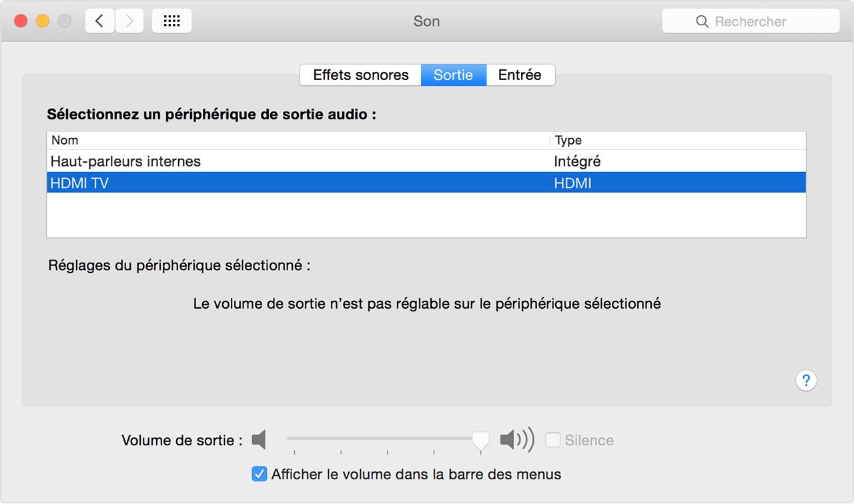Open the Entrée tab
Screen dimensions: 854x504
point(520,75)
